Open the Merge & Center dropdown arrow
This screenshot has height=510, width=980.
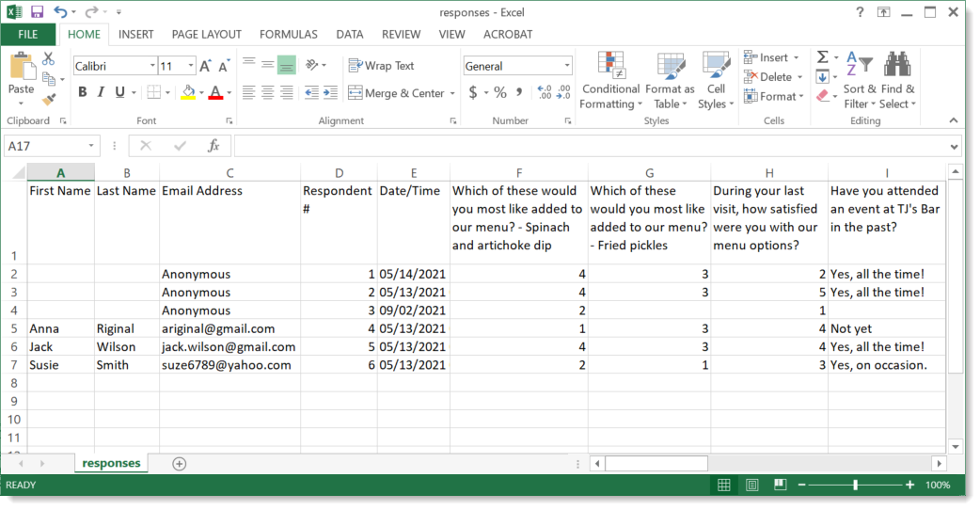452,93
